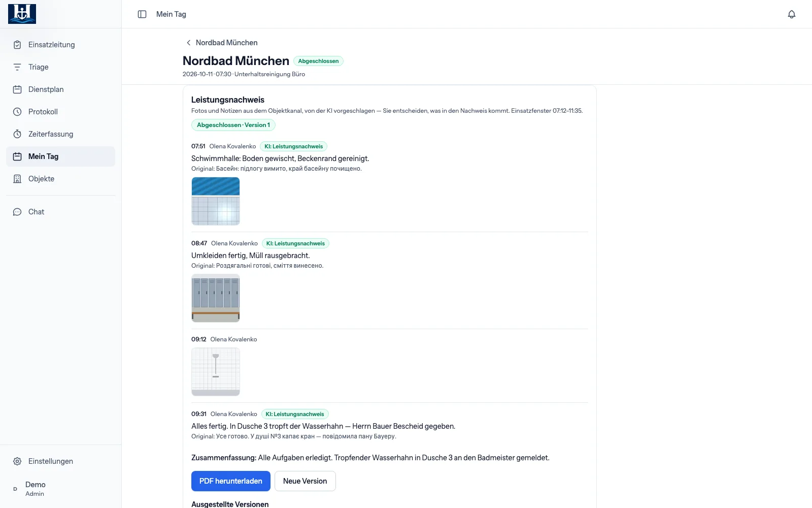This screenshot has width=812, height=508.
Task: Click the Mein Tag calendar icon
Action: pos(17,156)
